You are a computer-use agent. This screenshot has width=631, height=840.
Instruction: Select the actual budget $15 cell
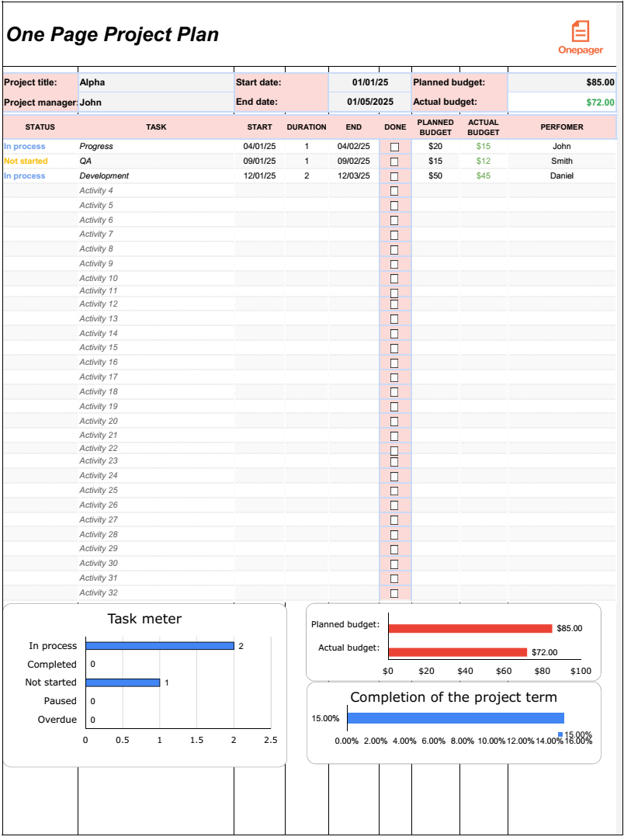pos(484,146)
